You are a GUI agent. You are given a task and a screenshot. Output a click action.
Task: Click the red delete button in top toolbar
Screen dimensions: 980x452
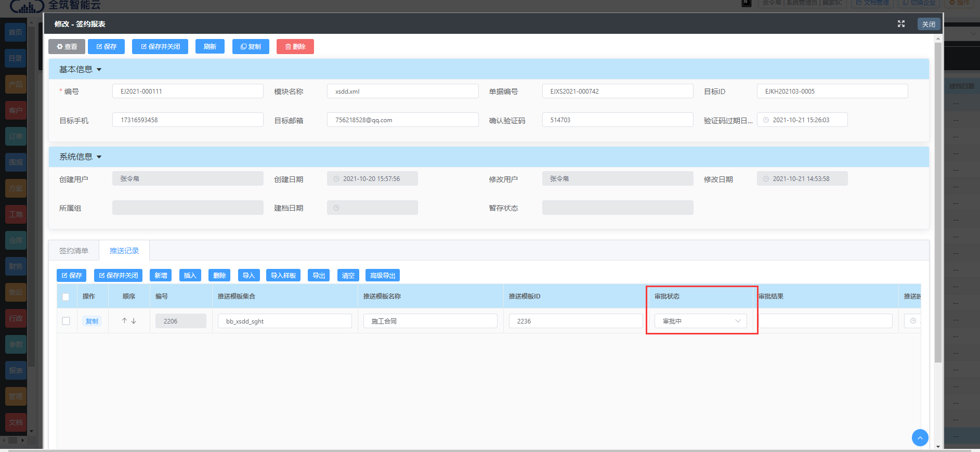[x=295, y=47]
